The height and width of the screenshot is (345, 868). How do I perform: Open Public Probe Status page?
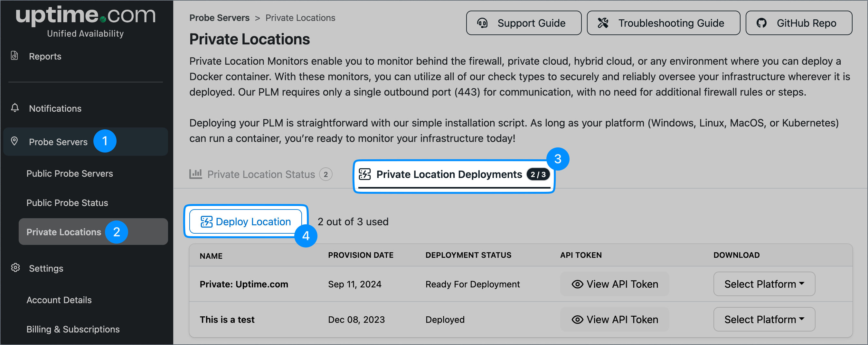[67, 203]
